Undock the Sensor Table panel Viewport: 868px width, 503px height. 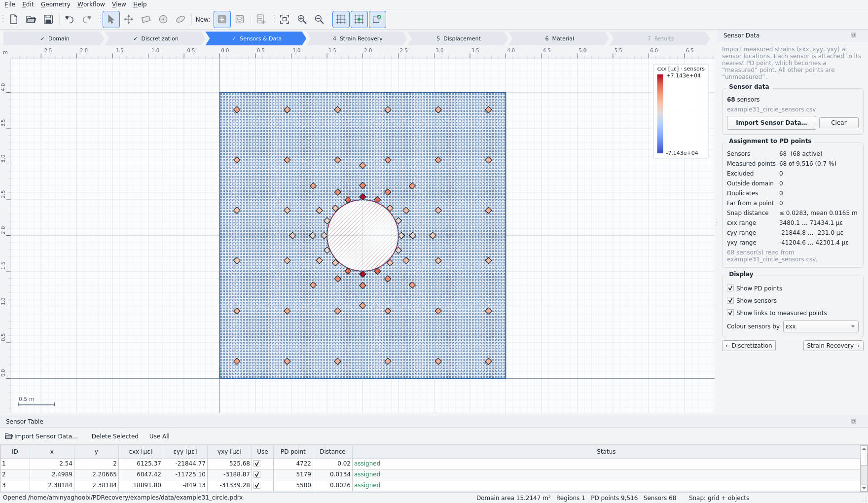(854, 421)
